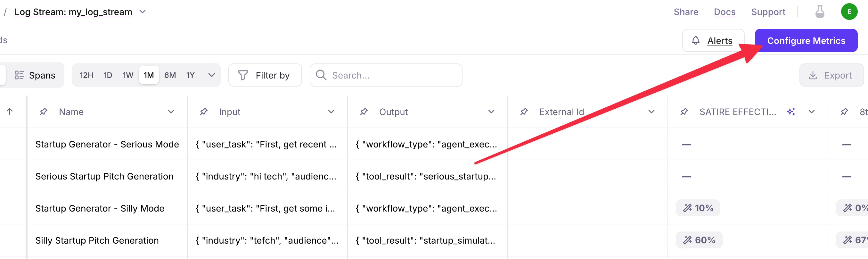Click input cell with industry "hi tech"
The width and height of the screenshot is (868, 259).
267,176
